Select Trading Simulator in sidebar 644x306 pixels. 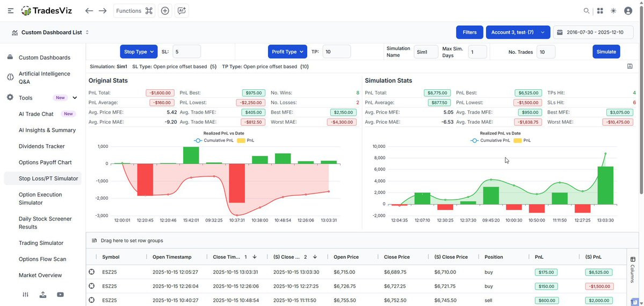click(41, 243)
